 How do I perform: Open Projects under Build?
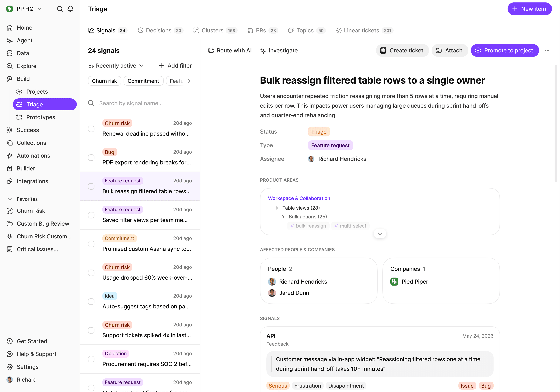(x=37, y=92)
